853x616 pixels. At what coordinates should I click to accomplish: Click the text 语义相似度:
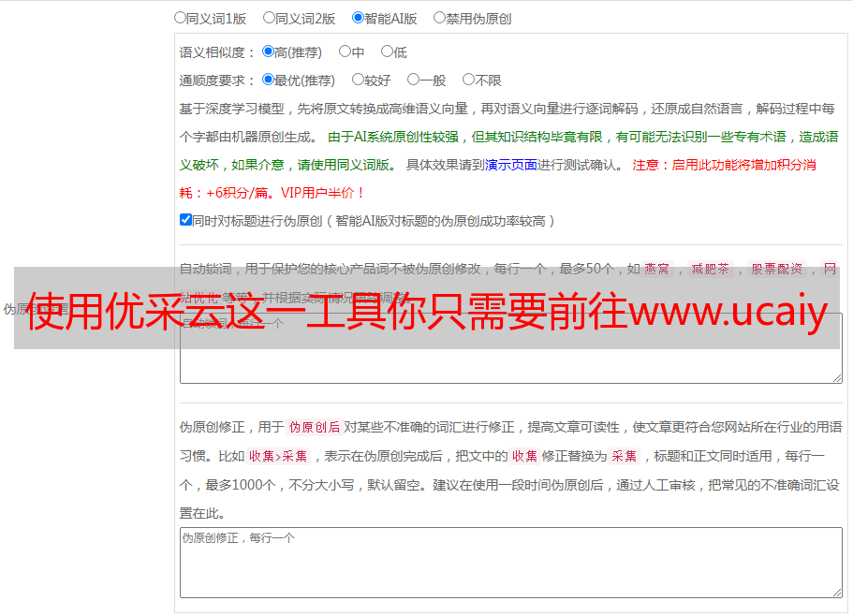click(217, 52)
